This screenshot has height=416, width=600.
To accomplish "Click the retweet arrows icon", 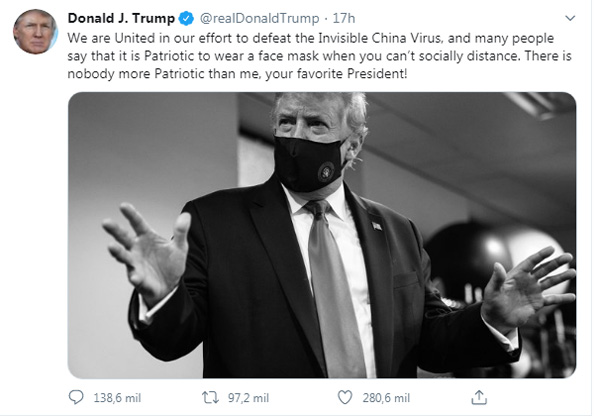I will coord(210,397).
